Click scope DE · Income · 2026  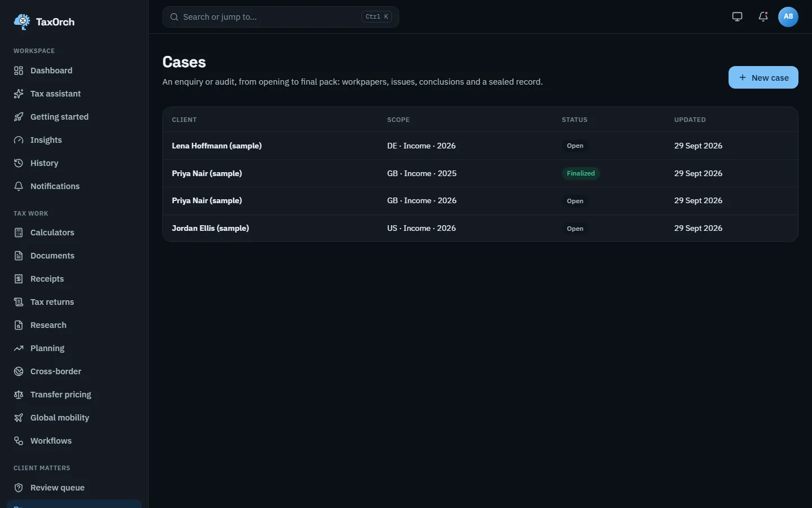(x=421, y=146)
